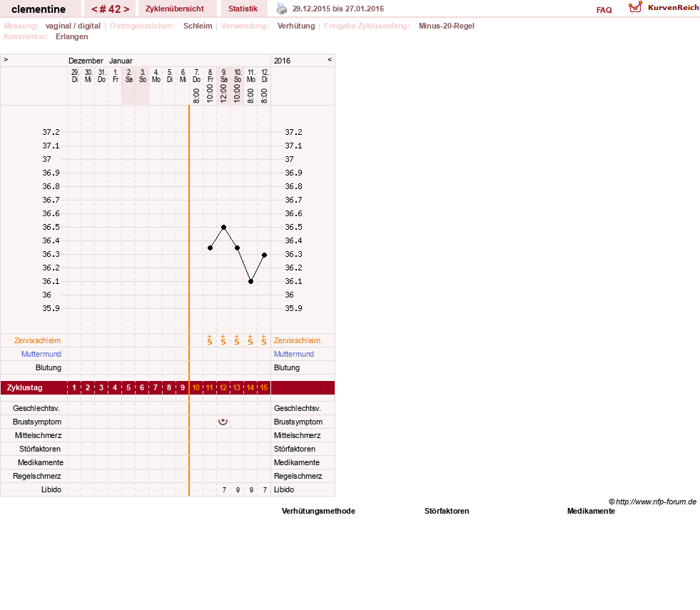Click the Dezember month label

tap(86, 61)
